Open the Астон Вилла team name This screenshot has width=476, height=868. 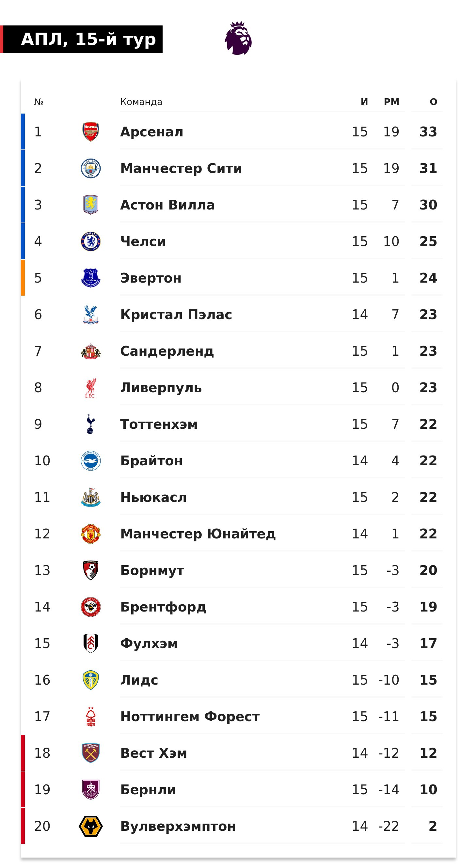click(167, 205)
